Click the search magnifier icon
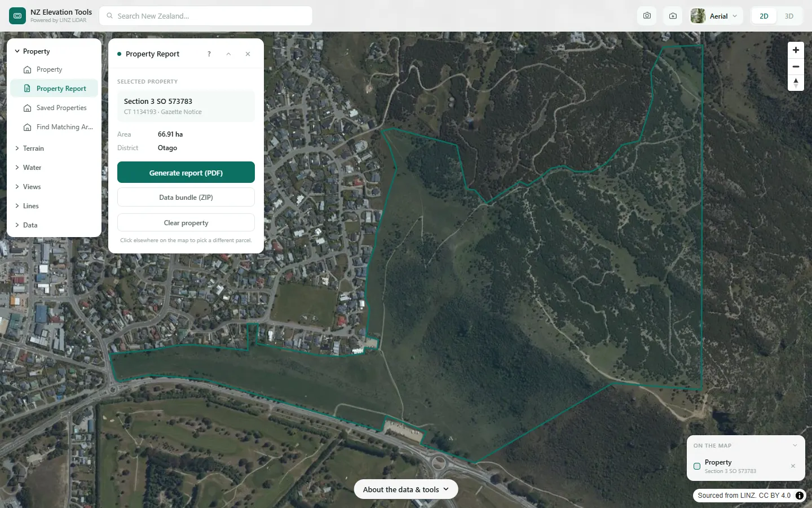This screenshot has height=508, width=812. click(110, 16)
